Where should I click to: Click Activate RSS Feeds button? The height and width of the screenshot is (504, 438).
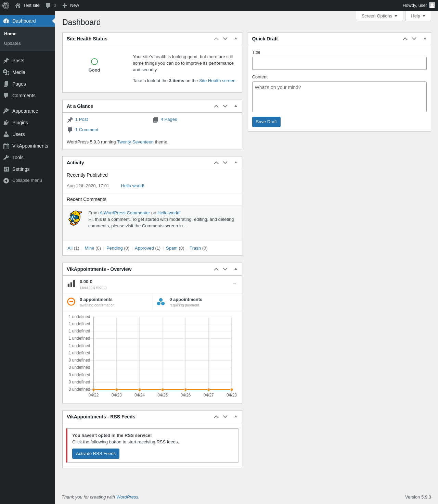(96, 454)
